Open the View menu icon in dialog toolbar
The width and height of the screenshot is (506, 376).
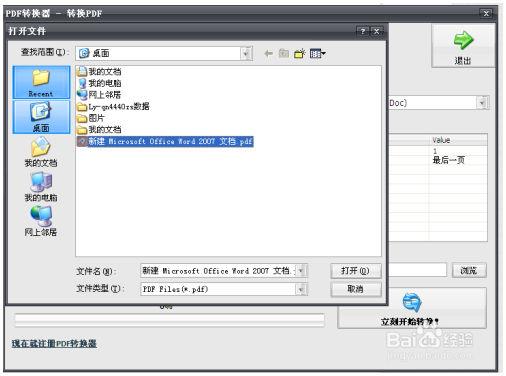(x=317, y=53)
